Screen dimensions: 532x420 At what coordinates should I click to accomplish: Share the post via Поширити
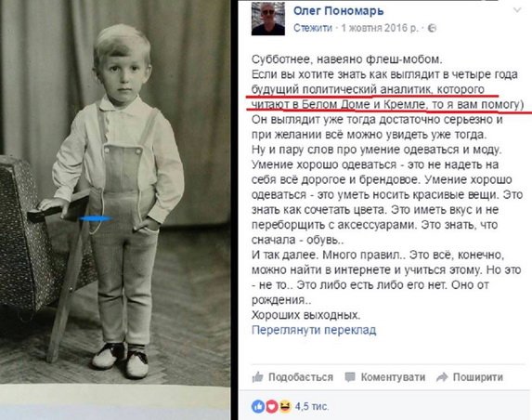tap(478, 377)
